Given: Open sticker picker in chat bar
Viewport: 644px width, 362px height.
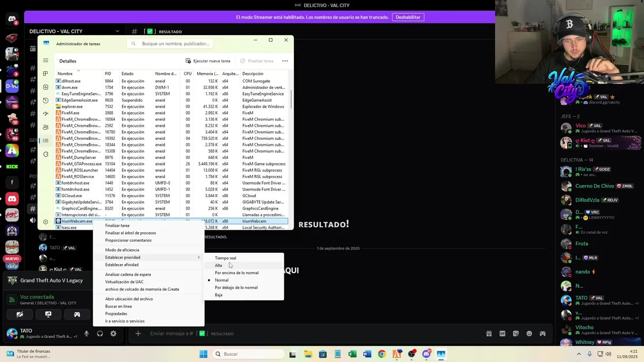Looking at the screenshot, I should (x=516, y=333).
